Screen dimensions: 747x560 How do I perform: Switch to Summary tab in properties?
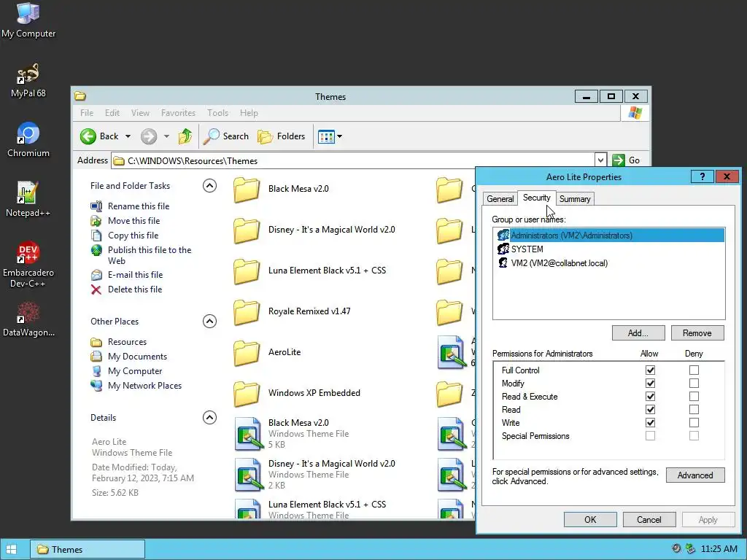tap(575, 199)
